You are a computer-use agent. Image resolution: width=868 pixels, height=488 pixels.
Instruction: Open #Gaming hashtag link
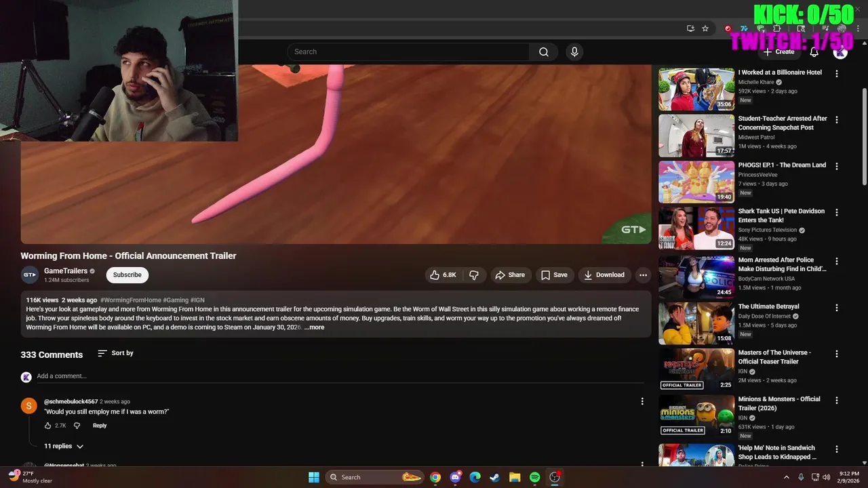click(x=176, y=300)
